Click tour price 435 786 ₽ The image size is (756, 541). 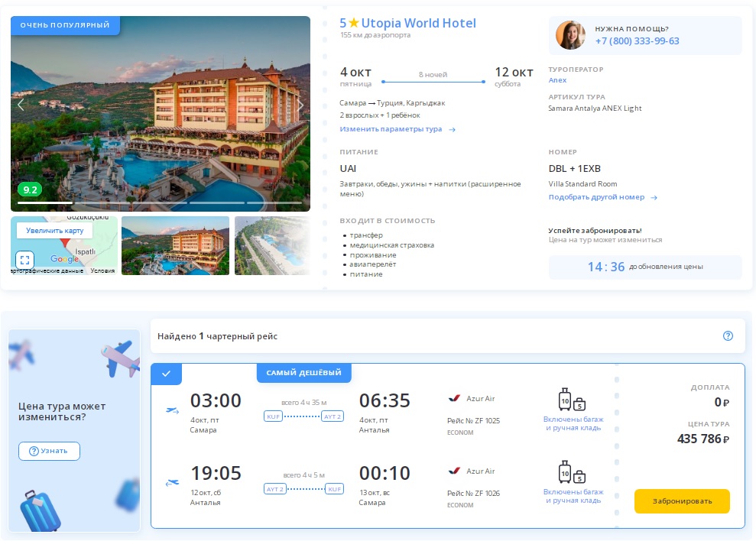[x=703, y=439]
